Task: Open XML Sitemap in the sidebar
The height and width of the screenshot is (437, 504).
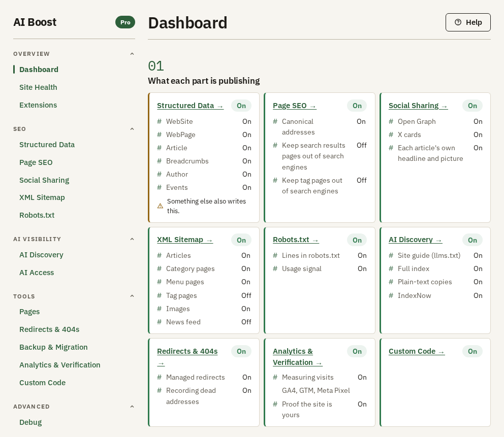Action: [x=42, y=197]
